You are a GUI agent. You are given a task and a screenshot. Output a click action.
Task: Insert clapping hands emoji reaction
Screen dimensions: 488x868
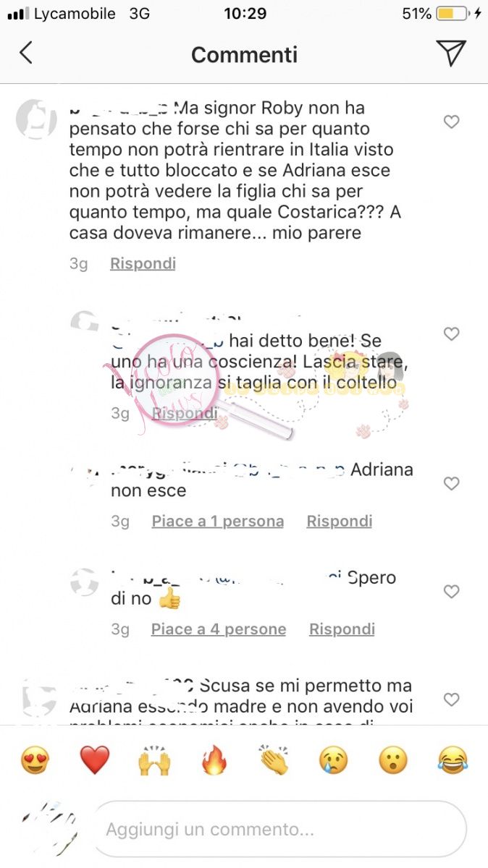tap(274, 760)
